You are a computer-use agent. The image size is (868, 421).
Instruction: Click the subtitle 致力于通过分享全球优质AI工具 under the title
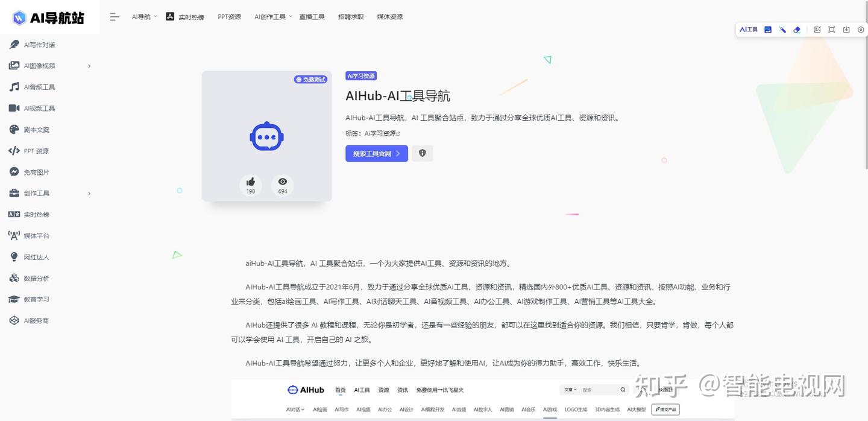[x=482, y=118]
